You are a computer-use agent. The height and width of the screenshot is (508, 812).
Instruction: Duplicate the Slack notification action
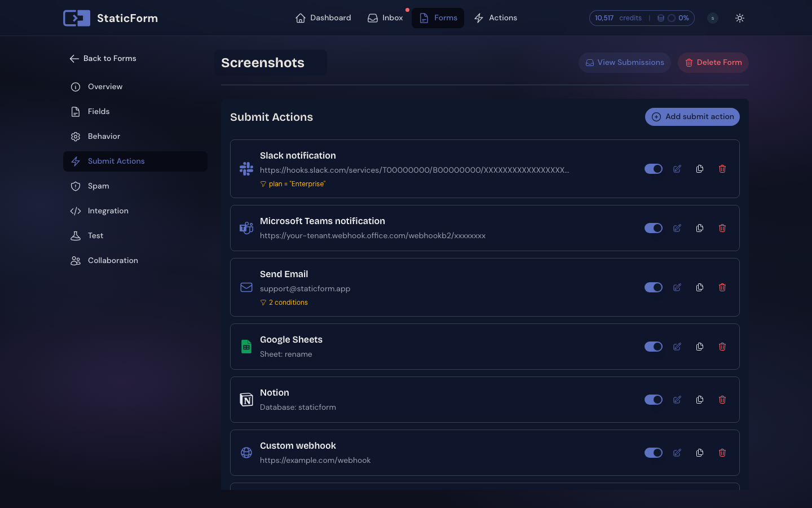(x=700, y=169)
